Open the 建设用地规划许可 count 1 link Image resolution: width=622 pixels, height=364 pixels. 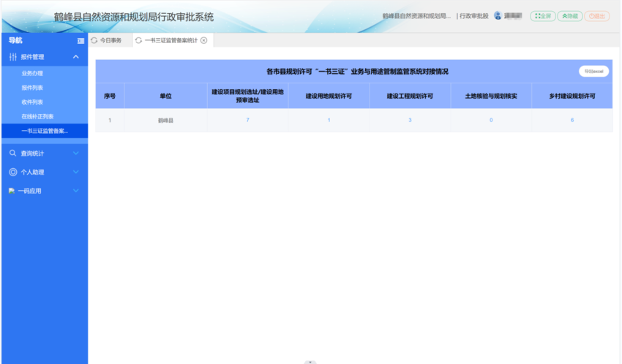[329, 120]
